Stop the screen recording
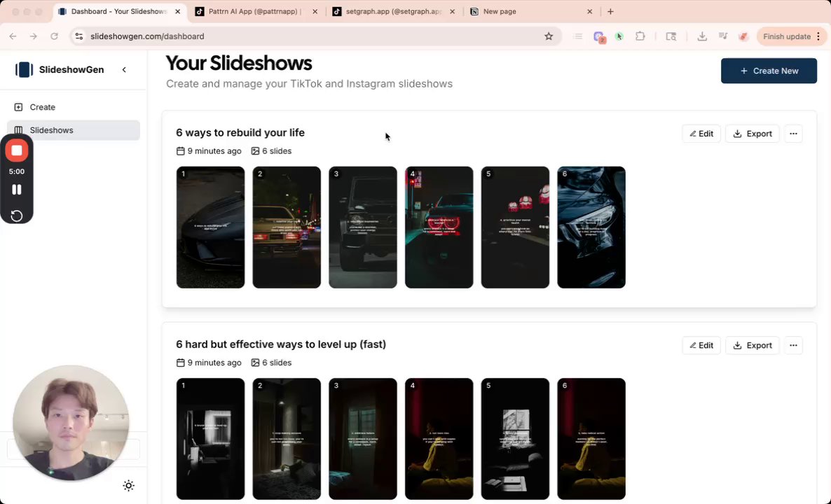The image size is (831, 504). tap(17, 150)
